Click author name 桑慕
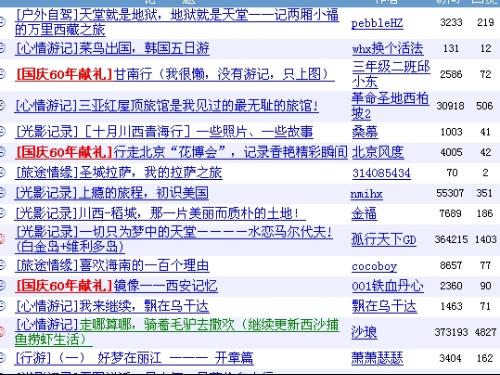Image resolution: width=500 pixels, height=375 pixels. point(365,132)
